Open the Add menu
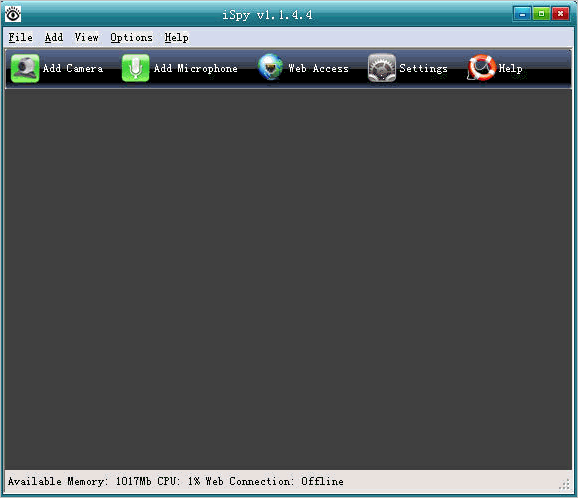The width and height of the screenshot is (578, 498). [x=54, y=38]
